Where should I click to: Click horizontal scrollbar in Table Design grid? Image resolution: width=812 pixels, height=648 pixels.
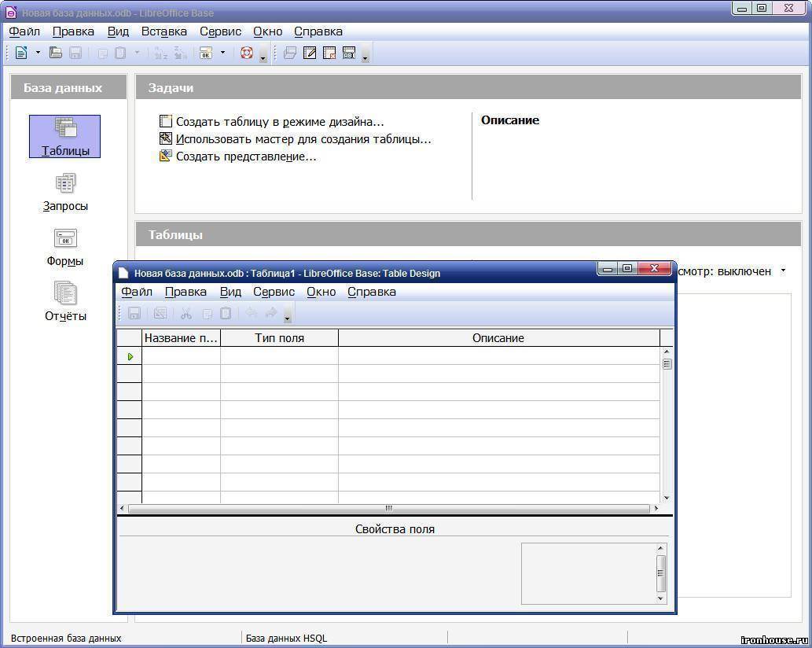point(388,508)
